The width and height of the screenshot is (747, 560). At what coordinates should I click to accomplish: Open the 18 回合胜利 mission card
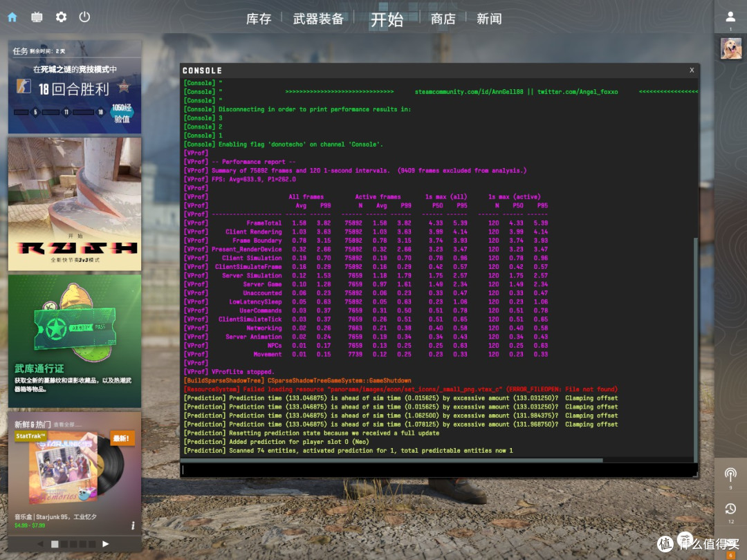click(75, 87)
